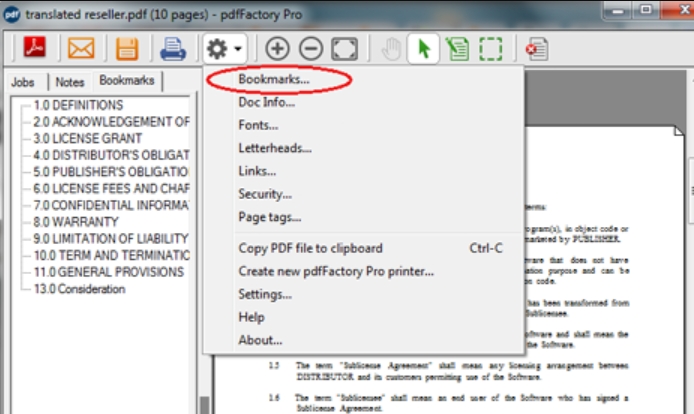This screenshot has width=694, height=414.
Task: Select bookmark 1.0 DEFINITIONS
Action: click(78, 105)
